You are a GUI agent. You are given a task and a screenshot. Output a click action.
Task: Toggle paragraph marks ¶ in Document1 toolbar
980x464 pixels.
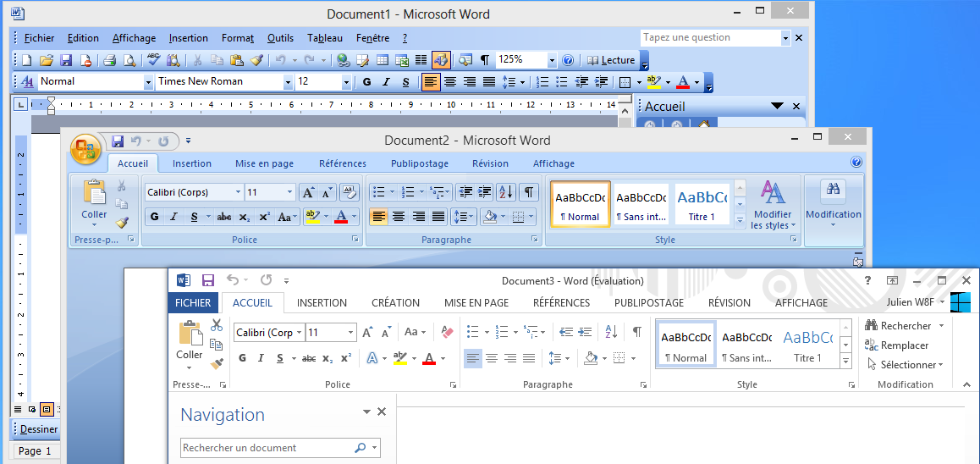pyautogui.click(x=484, y=60)
